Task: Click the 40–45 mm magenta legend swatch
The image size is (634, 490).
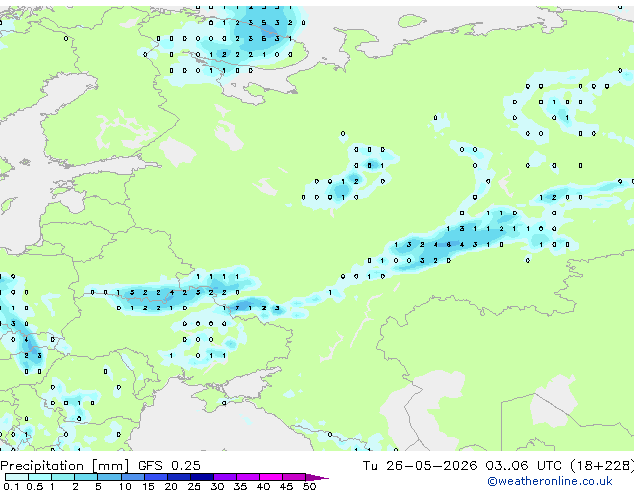Action: 271,477
